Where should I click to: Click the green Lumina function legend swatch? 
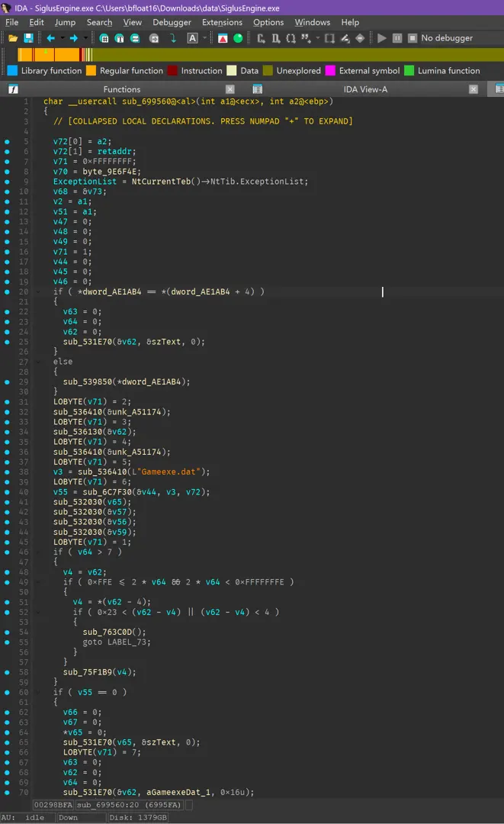(x=409, y=71)
